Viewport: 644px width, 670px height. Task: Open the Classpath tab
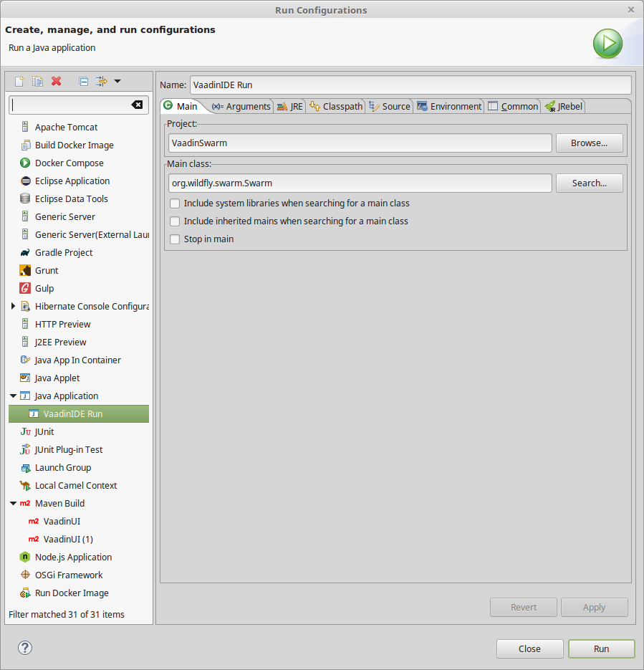[x=336, y=106]
